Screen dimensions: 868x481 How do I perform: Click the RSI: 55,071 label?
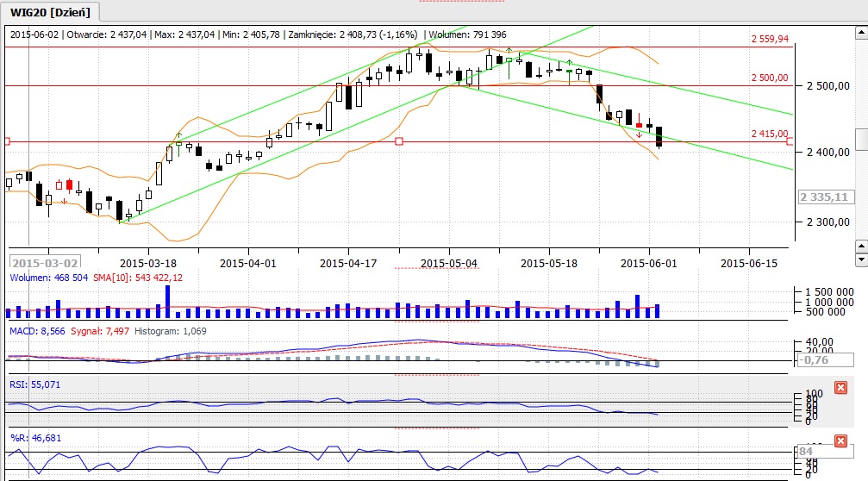click(34, 384)
